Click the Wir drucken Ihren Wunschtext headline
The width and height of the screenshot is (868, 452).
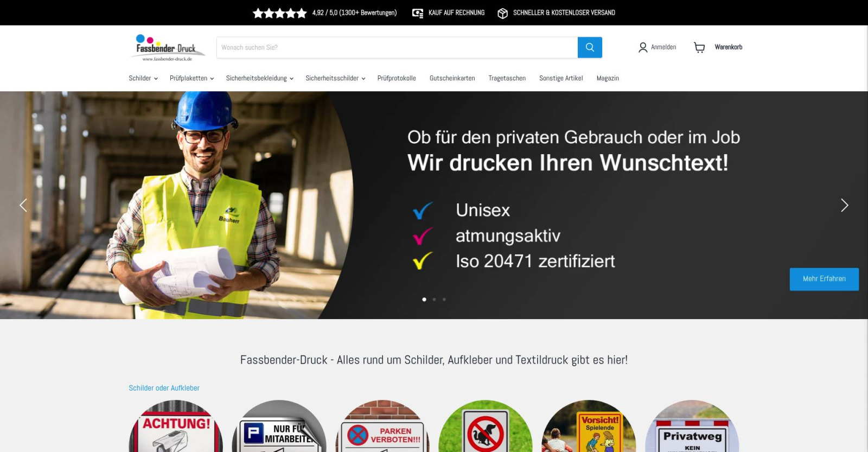point(567,163)
